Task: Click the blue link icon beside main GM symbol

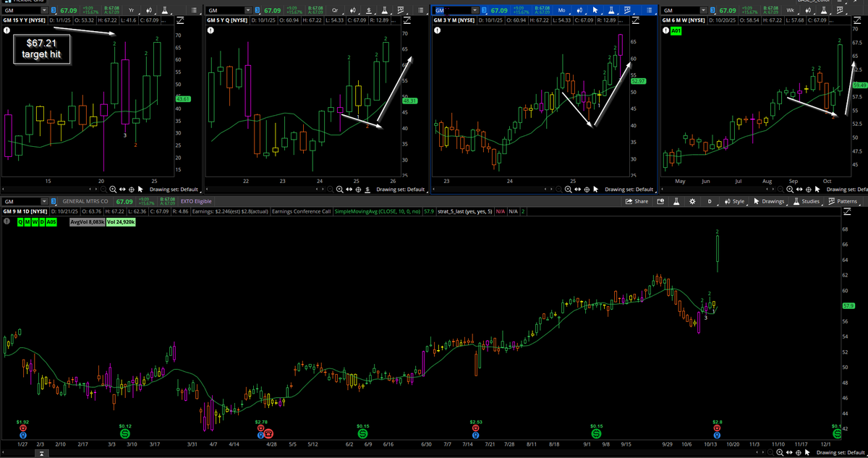Action: [x=54, y=201]
